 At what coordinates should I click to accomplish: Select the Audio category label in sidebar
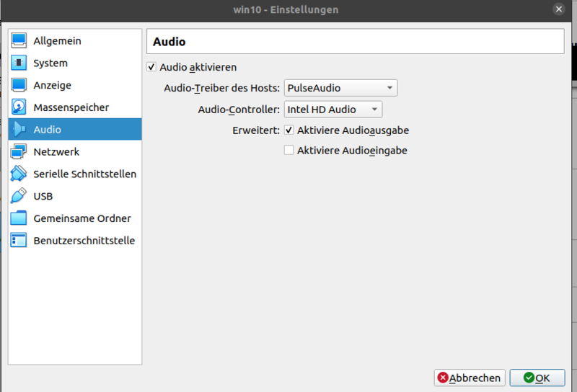coord(47,130)
